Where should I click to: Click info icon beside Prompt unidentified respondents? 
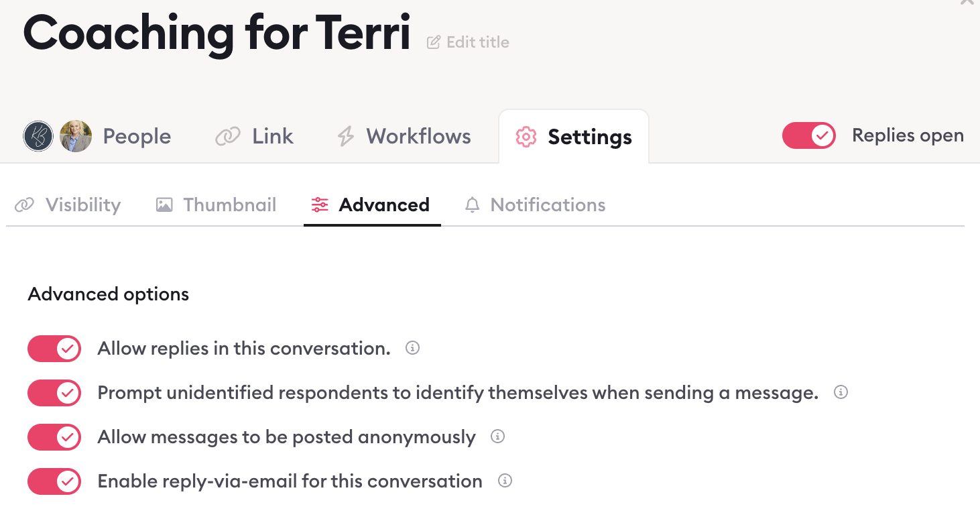pos(841,392)
